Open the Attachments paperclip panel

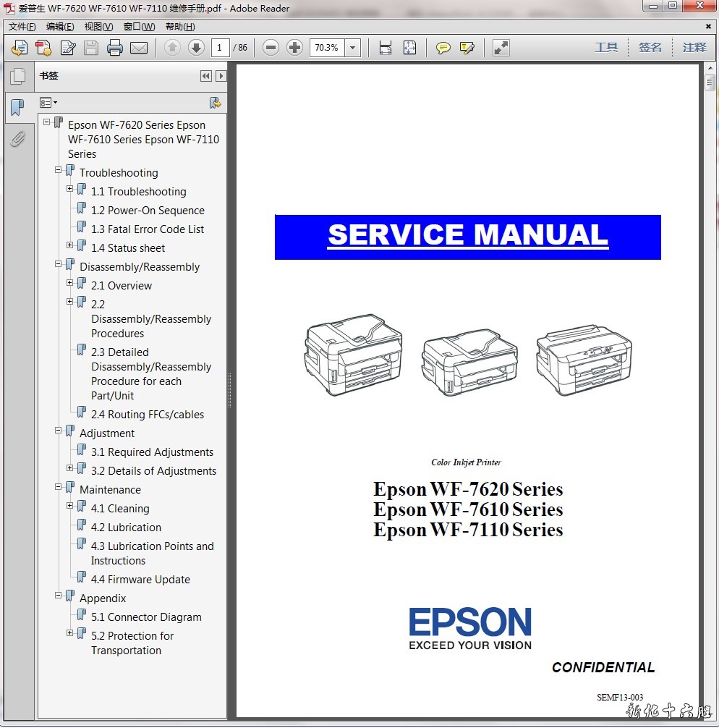coord(17,139)
